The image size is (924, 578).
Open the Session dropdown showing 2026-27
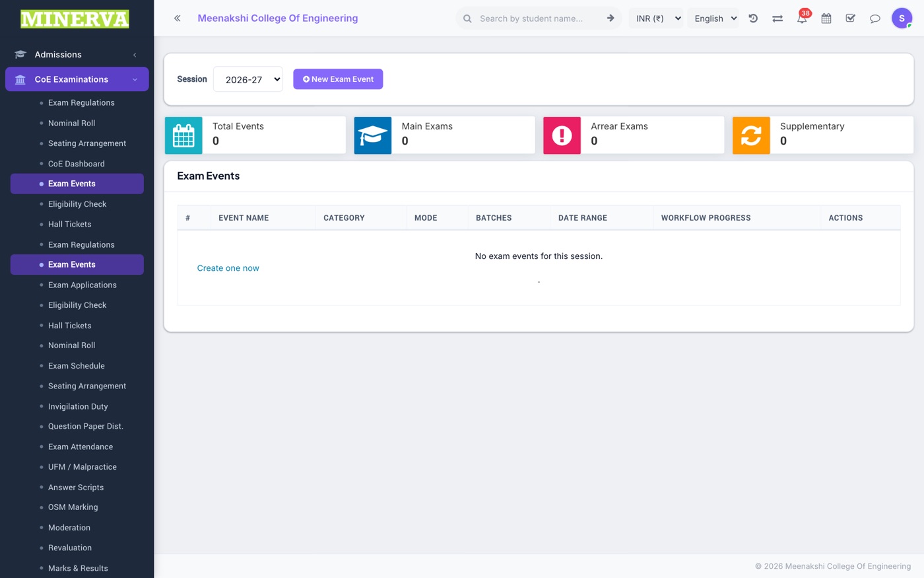pyautogui.click(x=248, y=79)
